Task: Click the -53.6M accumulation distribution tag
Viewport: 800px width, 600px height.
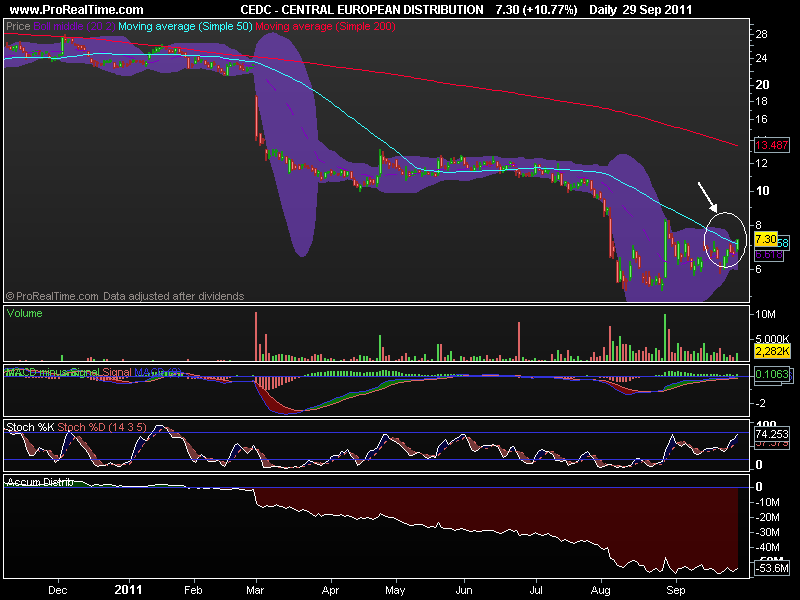Action: pyautogui.click(x=771, y=568)
